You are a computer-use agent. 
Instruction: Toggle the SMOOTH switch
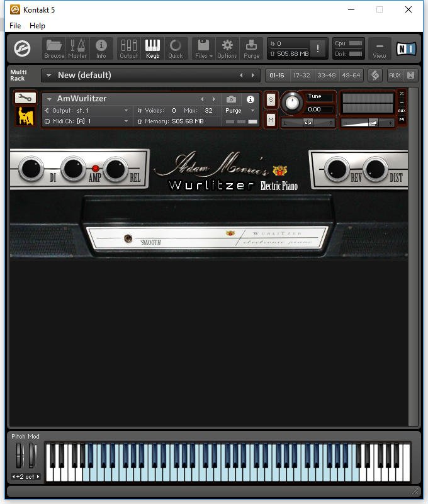128,238
